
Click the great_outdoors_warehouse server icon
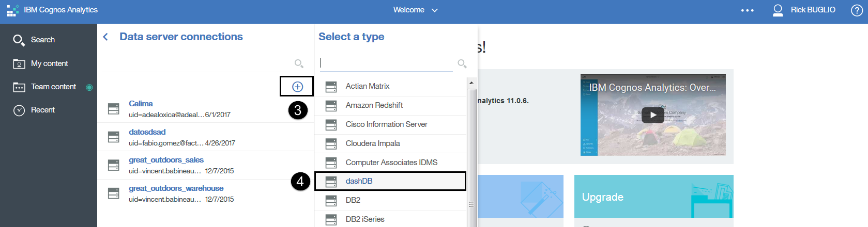pos(114,193)
